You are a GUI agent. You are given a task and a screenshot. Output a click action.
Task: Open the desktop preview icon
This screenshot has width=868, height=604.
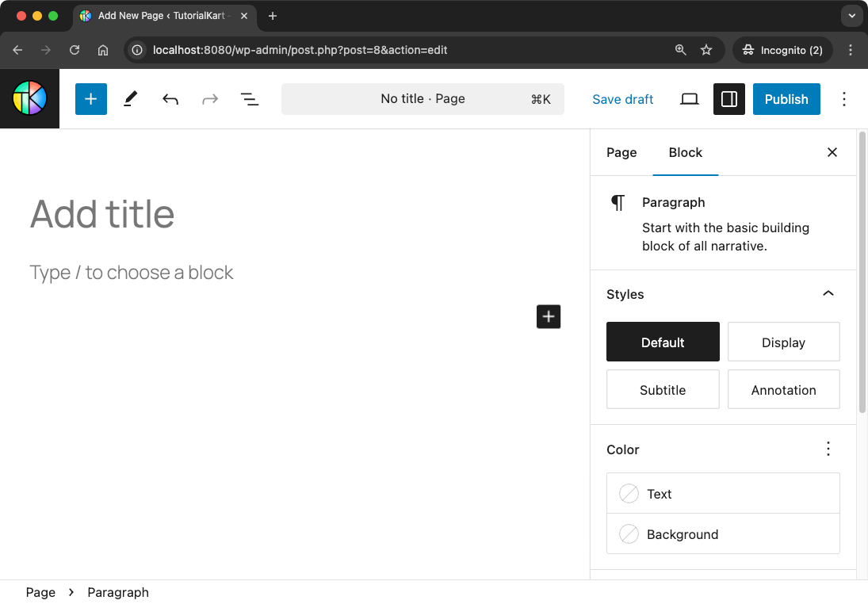click(x=689, y=98)
